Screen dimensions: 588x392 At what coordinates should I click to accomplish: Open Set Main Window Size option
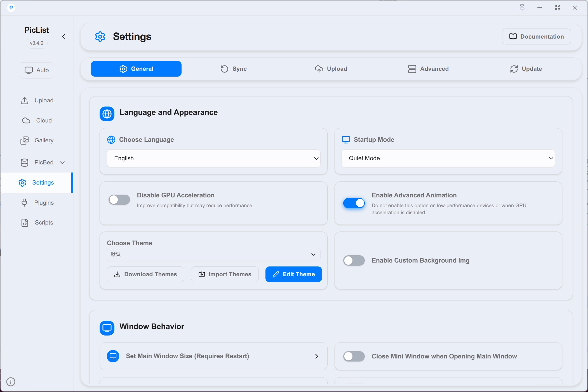(x=213, y=356)
